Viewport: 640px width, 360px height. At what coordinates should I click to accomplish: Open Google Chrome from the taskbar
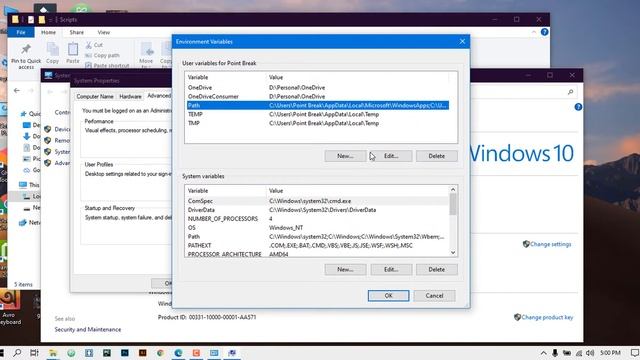[160, 353]
